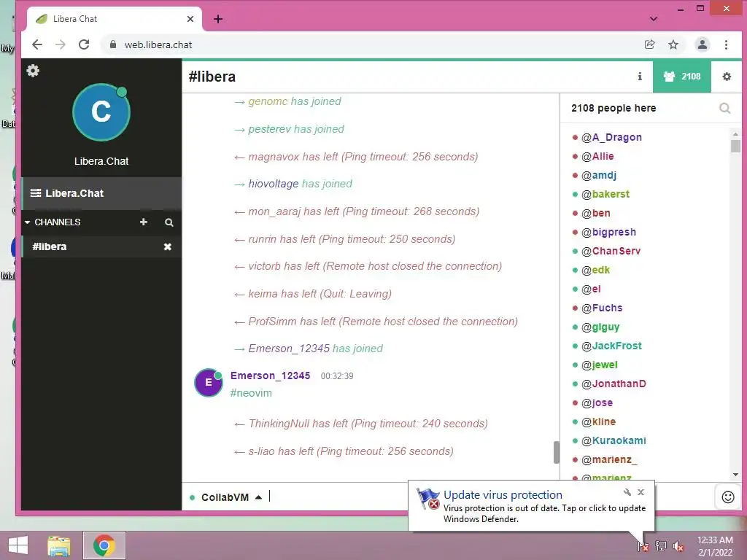Screen dimensions: 747x560
Task: Close the Libera Chat tab
Action: (x=190, y=19)
